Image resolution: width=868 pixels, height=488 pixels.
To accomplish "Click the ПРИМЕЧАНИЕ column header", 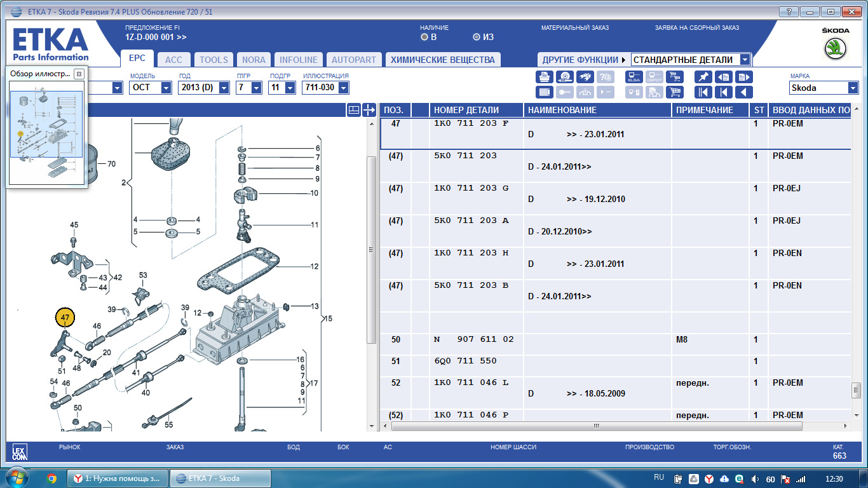I will click(x=711, y=110).
